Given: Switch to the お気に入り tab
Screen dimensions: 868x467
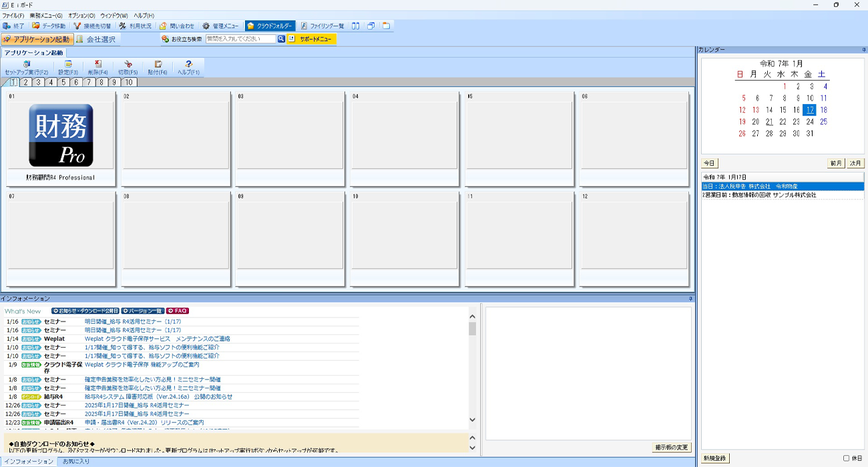Looking at the screenshot, I should 75,462.
